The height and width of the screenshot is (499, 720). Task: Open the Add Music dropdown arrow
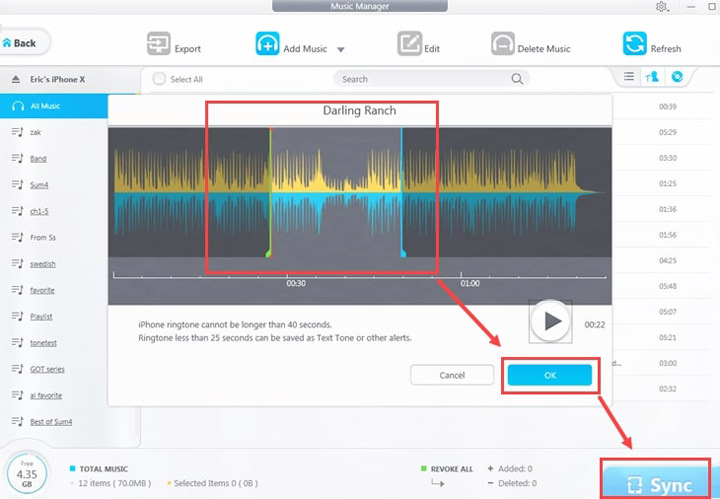coord(341,50)
